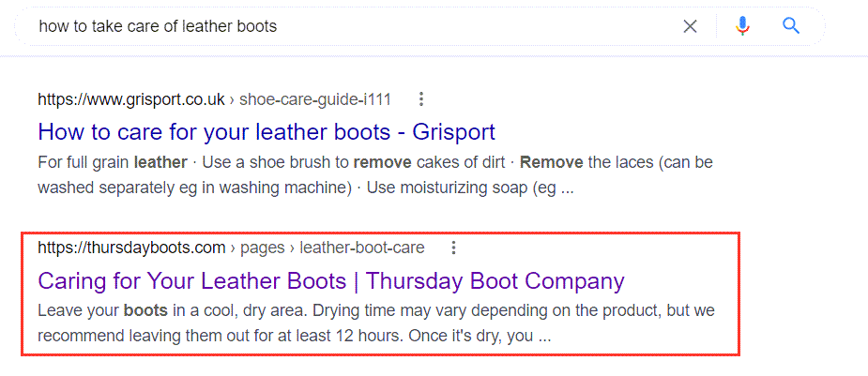868x376 pixels.
Task: Open the three-dot options for the Thursday Boots result
Action: [454, 248]
